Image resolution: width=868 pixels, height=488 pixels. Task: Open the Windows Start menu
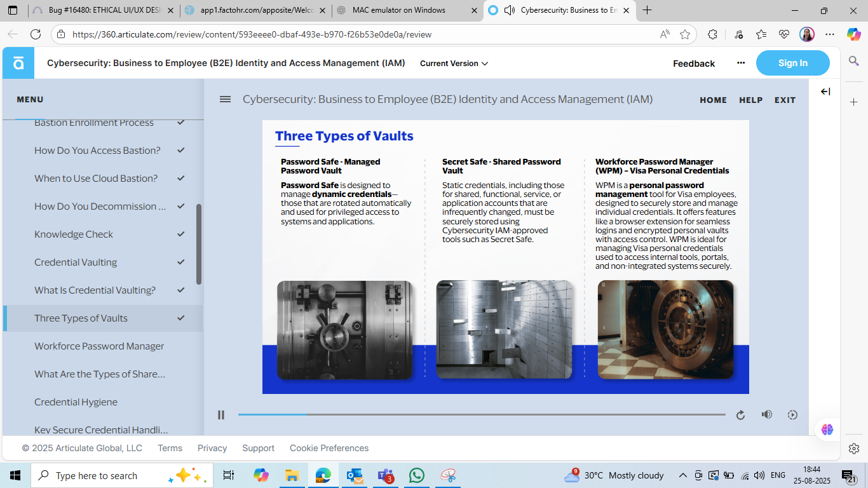15,475
